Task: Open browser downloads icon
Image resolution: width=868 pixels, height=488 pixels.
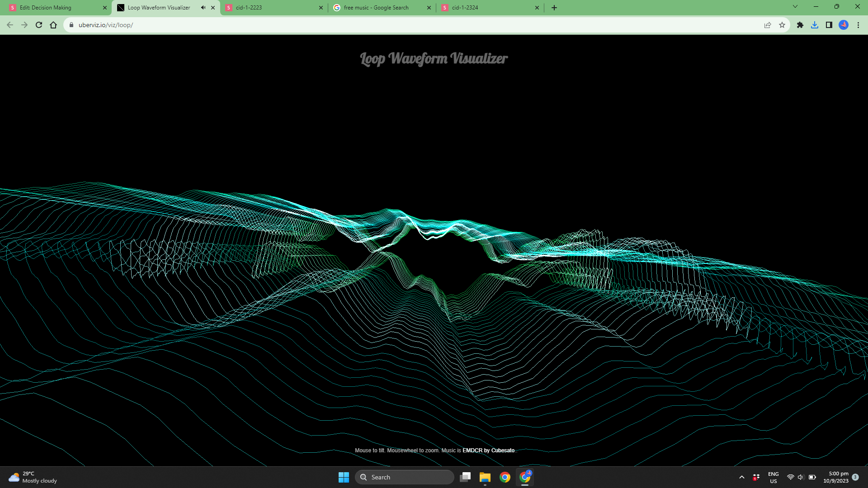Action: (815, 25)
